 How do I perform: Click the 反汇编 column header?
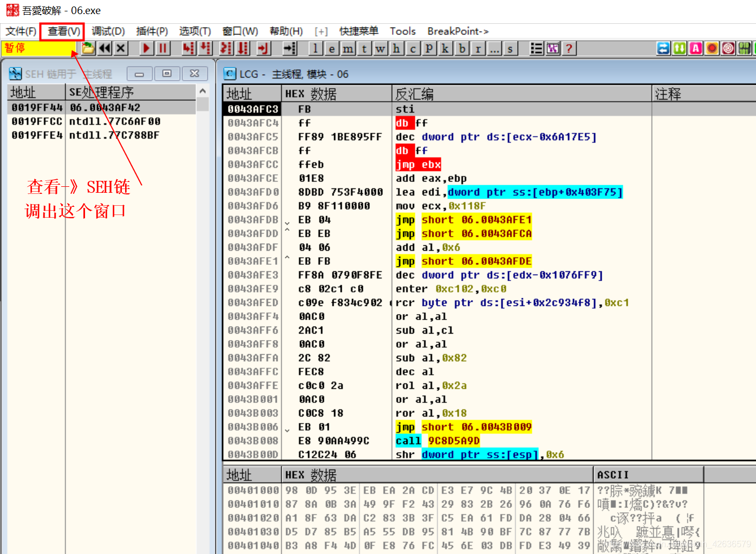point(522,94)
